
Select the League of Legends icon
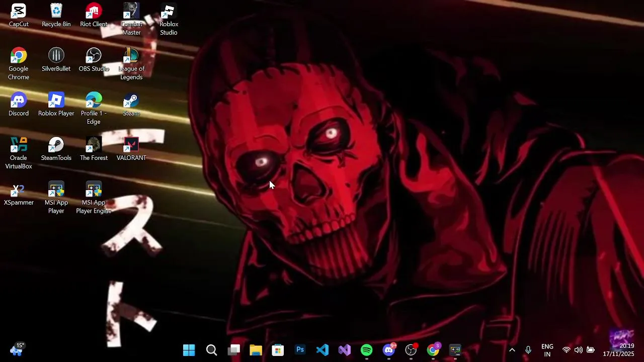pyautogui.click(x=131, y=64)
